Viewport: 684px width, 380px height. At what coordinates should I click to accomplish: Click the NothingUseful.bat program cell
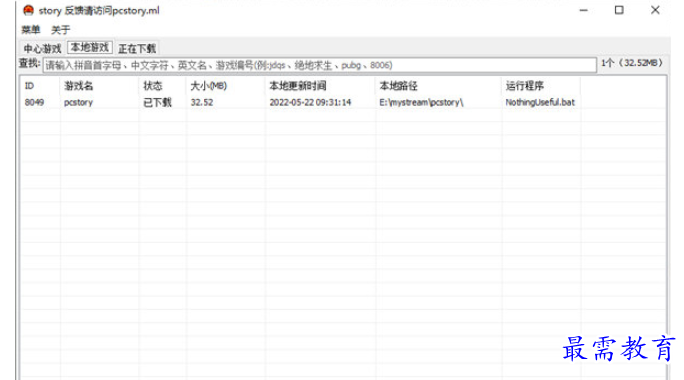click(540, 103)
